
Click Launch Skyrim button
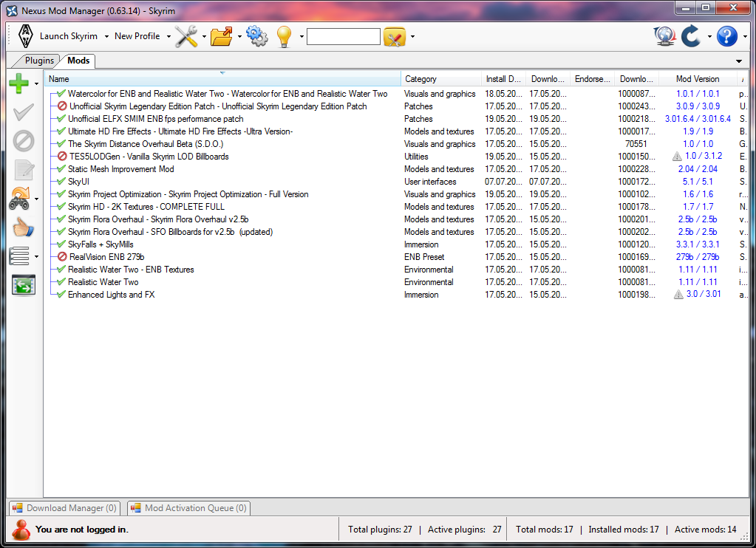69,36
